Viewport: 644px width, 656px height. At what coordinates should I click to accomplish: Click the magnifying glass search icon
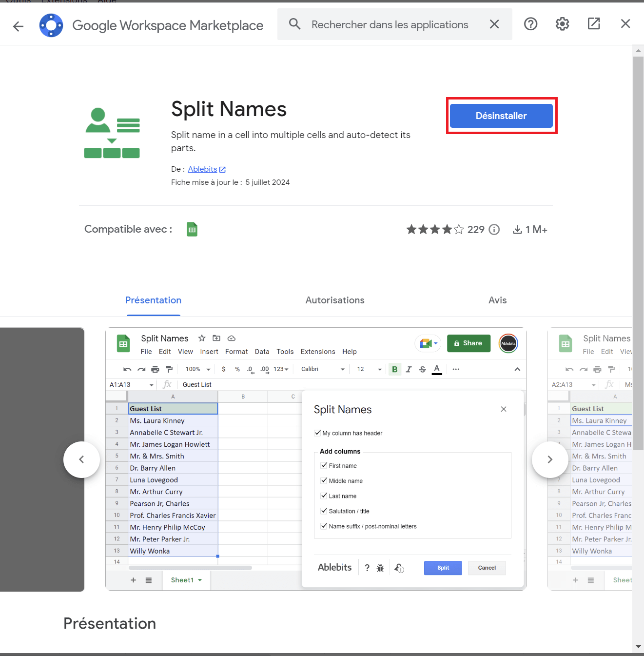pos(294,24)
